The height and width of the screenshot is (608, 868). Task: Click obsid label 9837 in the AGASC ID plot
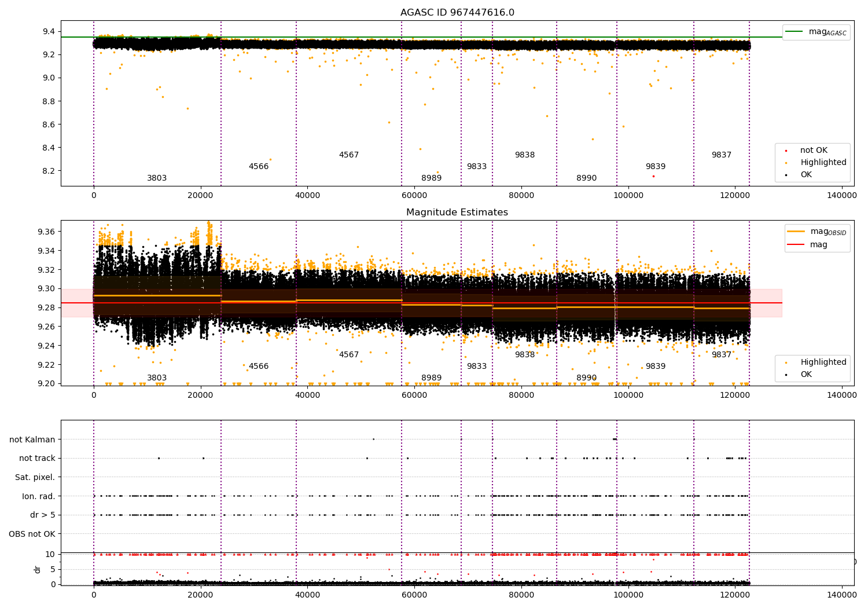point(722,155)
